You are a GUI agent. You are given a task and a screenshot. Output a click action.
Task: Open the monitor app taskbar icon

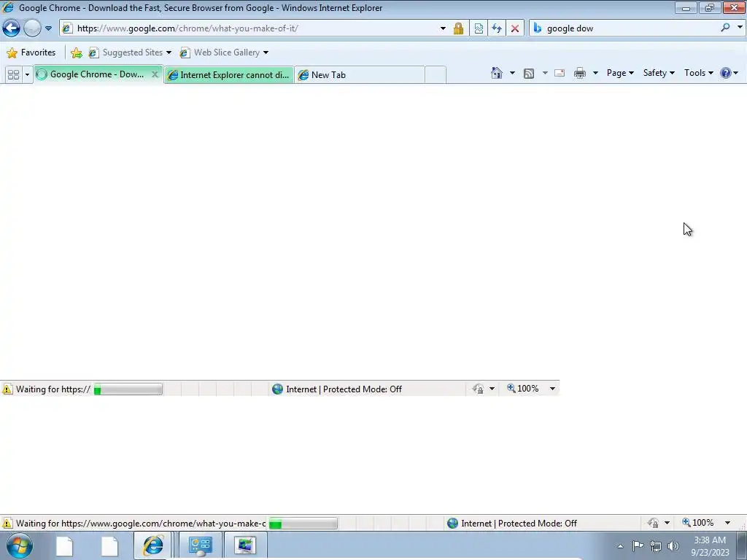[x=245, y=545]
